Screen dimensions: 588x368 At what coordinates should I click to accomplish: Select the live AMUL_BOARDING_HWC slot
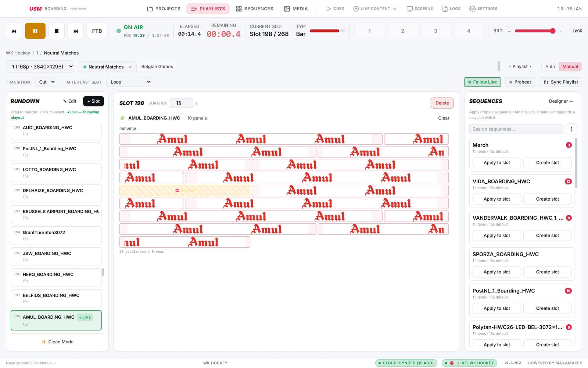point(56,321)
